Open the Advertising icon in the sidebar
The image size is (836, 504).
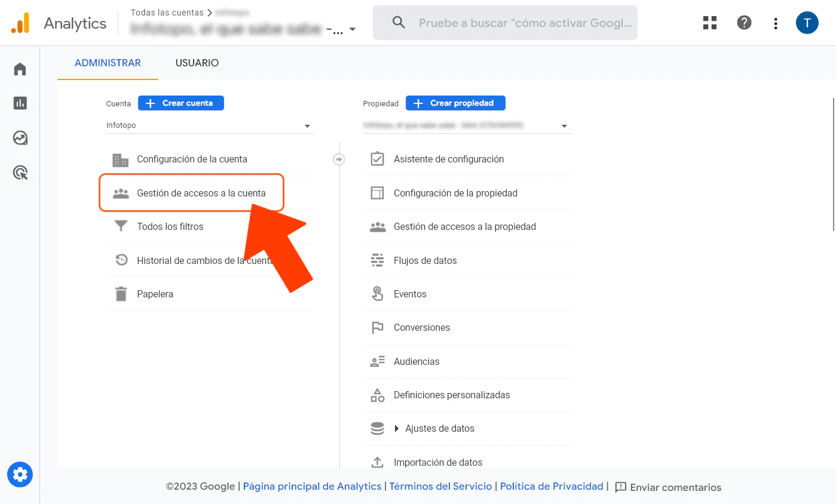[20, 172]
